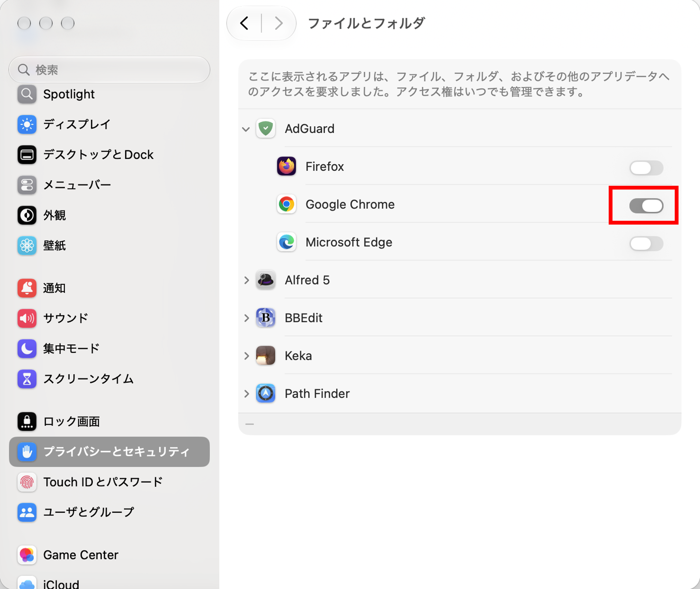
Task: Select Touch IDとパスワード in sidebar
Action: 109,482
